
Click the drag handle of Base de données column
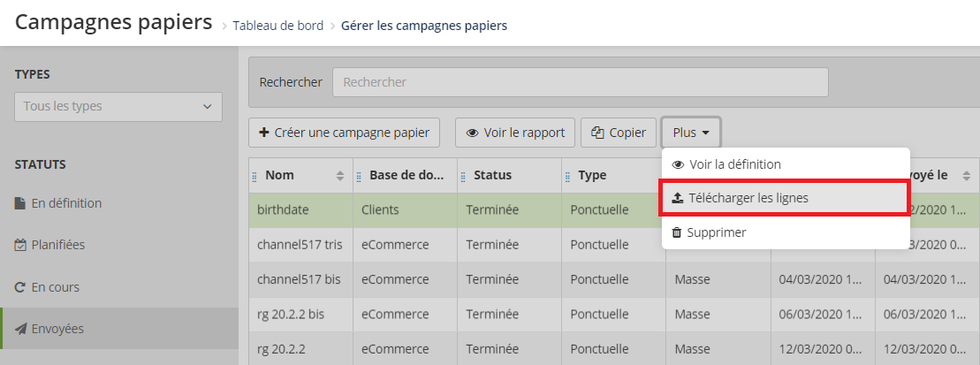(360, 176)
